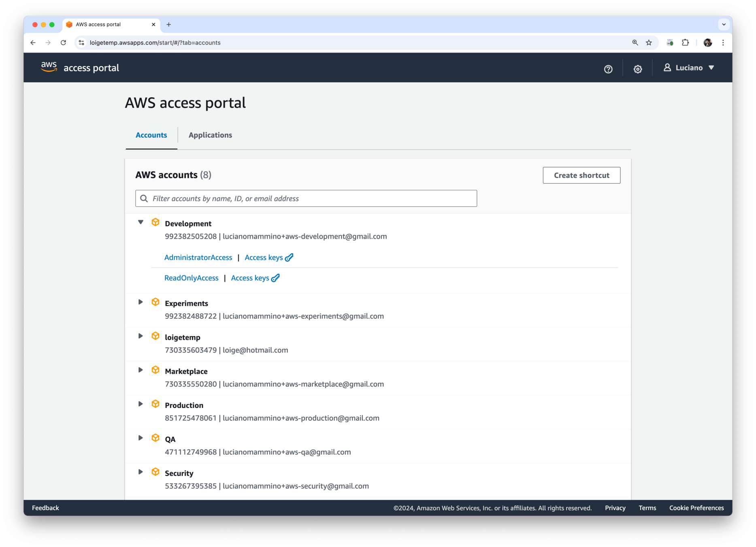
Task: Select the AWS access portal browser tab
Action: tap(111, 24)
